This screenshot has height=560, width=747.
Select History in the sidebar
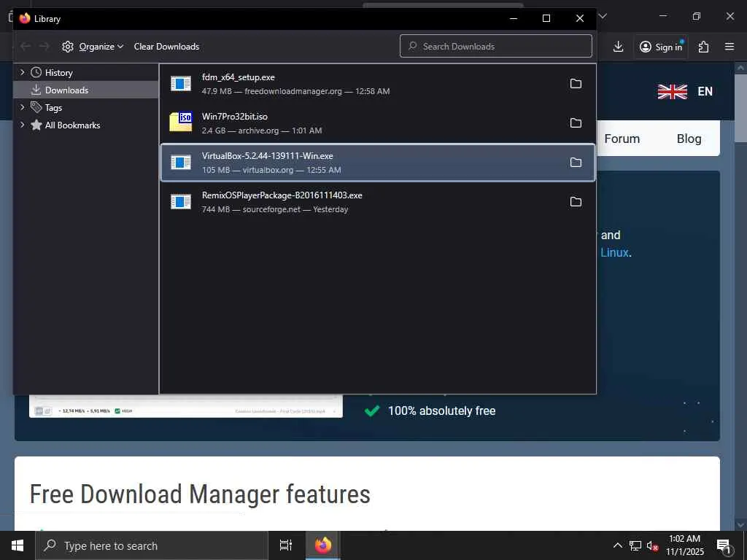click(x=58, y=73)
